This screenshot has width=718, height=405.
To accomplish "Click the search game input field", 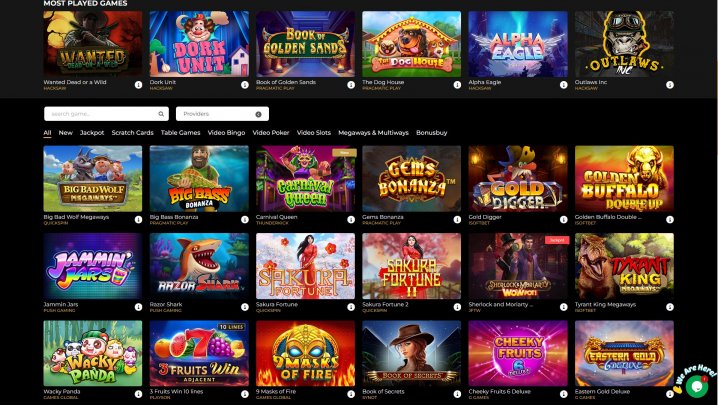I will (x=106, y=114).
